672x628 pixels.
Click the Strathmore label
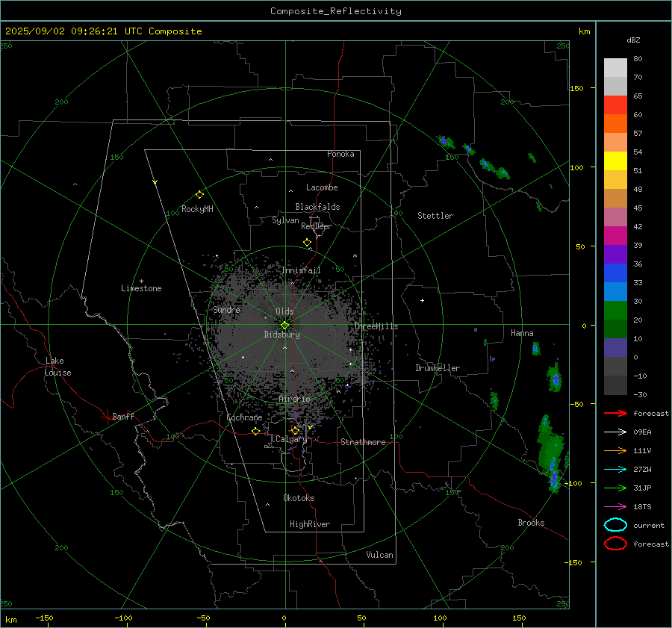click(363, 442)
